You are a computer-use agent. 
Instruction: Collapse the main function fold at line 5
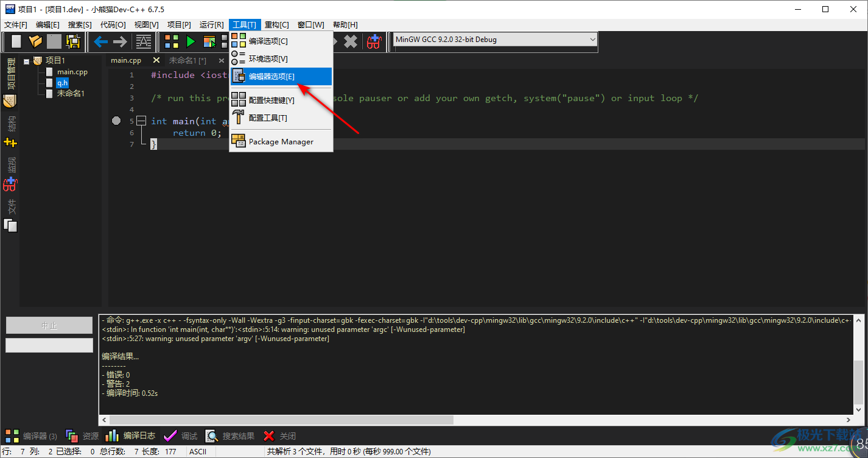141,121
